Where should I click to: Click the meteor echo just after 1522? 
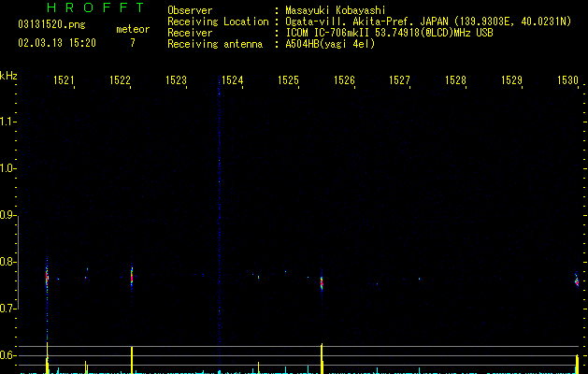click(x=132, y=278)
